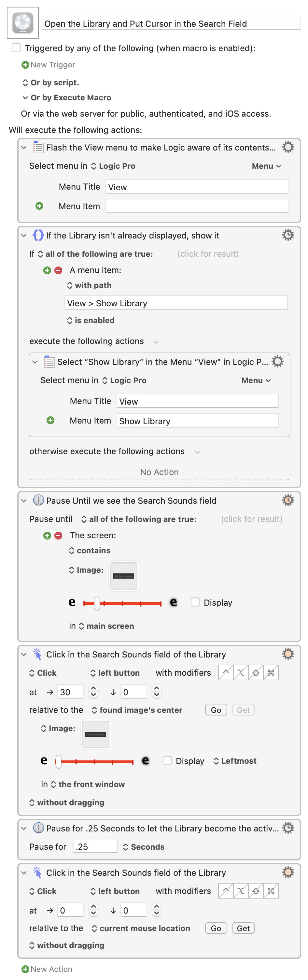The width and height of the screenshot is (308, 980).
Task: Click the macro icon at top left
Action: coord(23,23)
